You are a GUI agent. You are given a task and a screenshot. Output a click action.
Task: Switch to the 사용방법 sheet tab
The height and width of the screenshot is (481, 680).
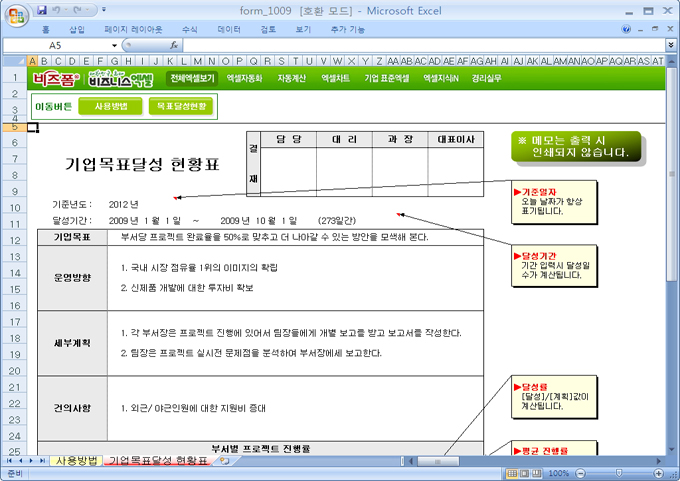pos(76,461)
